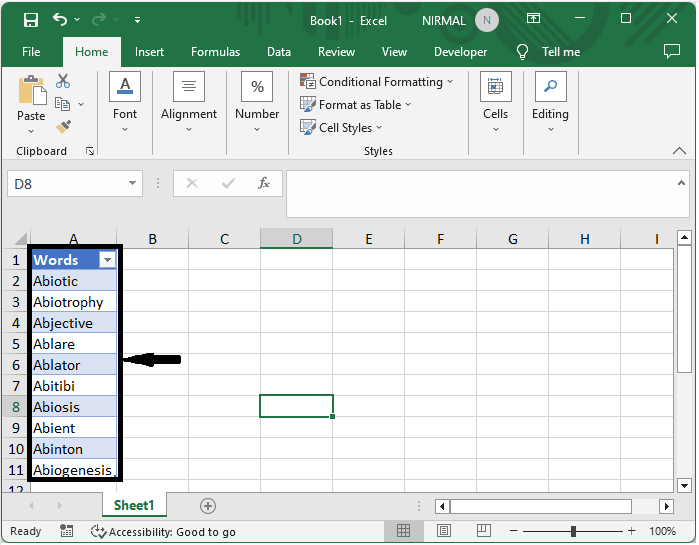Select column header D
This screenshot has width=699, height=545.
tap(296, 239)
